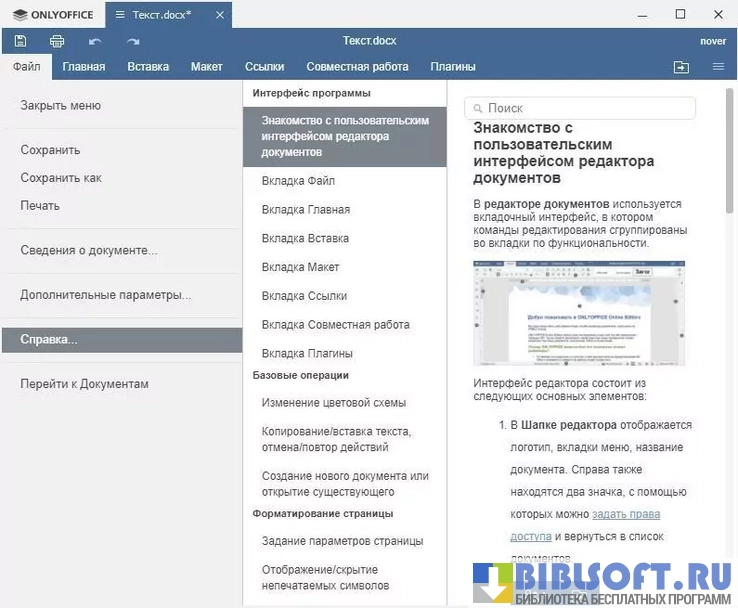738x608 pixels.
Task: Click the Print icon in the title toolbar
Action: [x=57, y=41]
